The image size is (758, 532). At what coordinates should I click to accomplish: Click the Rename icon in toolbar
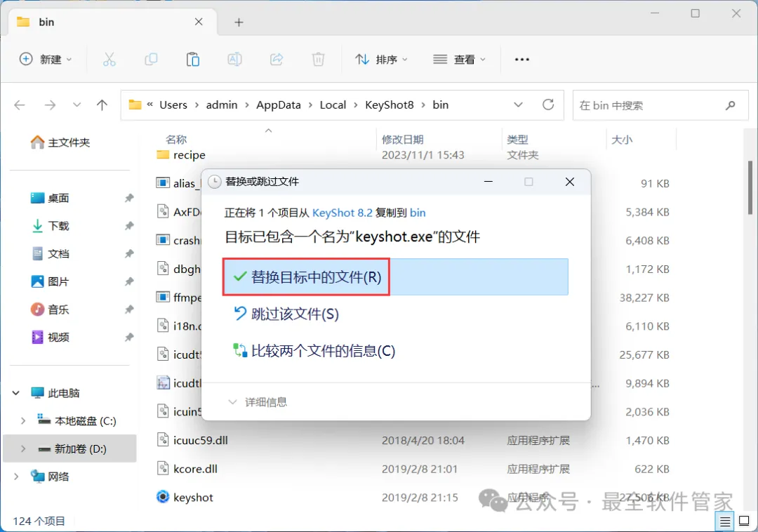234,60
